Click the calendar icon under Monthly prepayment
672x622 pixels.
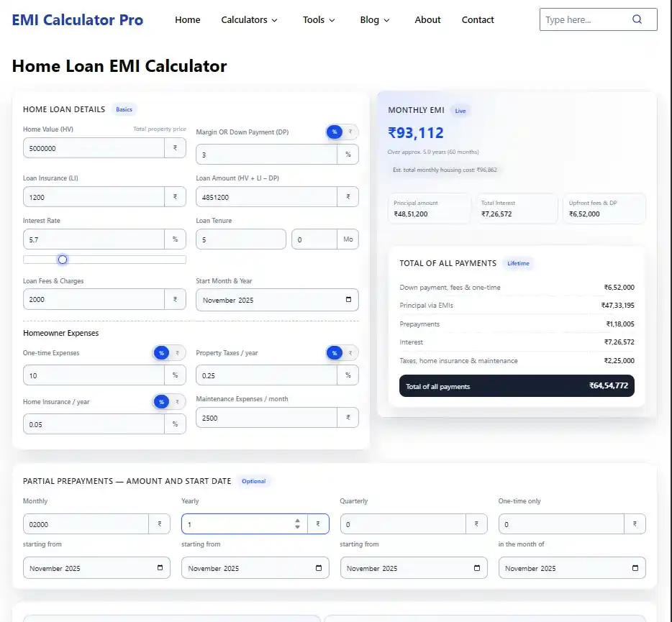pos(161,567)
